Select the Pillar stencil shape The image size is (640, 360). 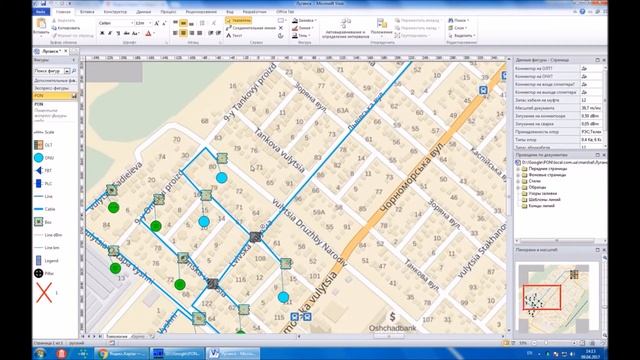tap(39, 273)
